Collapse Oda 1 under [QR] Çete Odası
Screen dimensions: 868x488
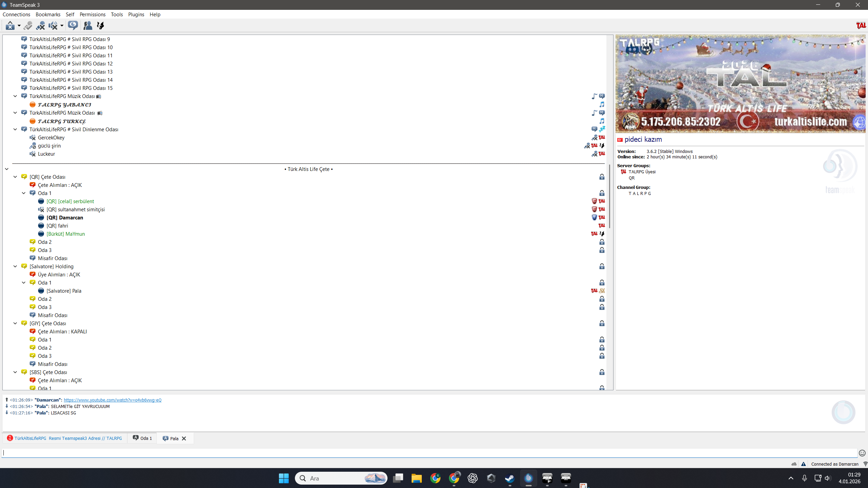24,193
